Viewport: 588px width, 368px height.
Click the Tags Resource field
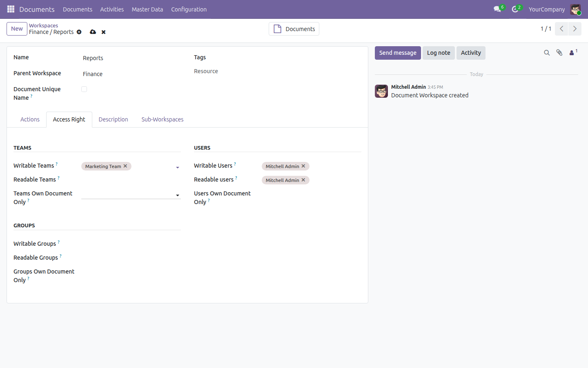[x=278, y=71]
